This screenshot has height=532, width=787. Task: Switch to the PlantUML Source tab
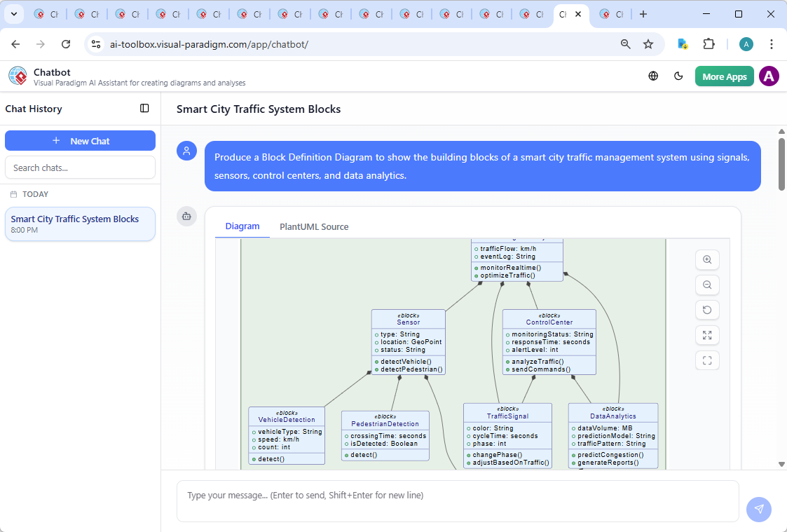(x=313, y=226)
